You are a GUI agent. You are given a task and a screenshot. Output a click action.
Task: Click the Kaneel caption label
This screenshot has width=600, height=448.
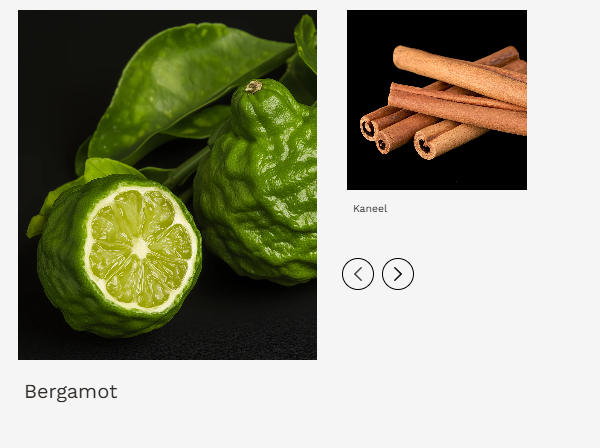point(370,209)
